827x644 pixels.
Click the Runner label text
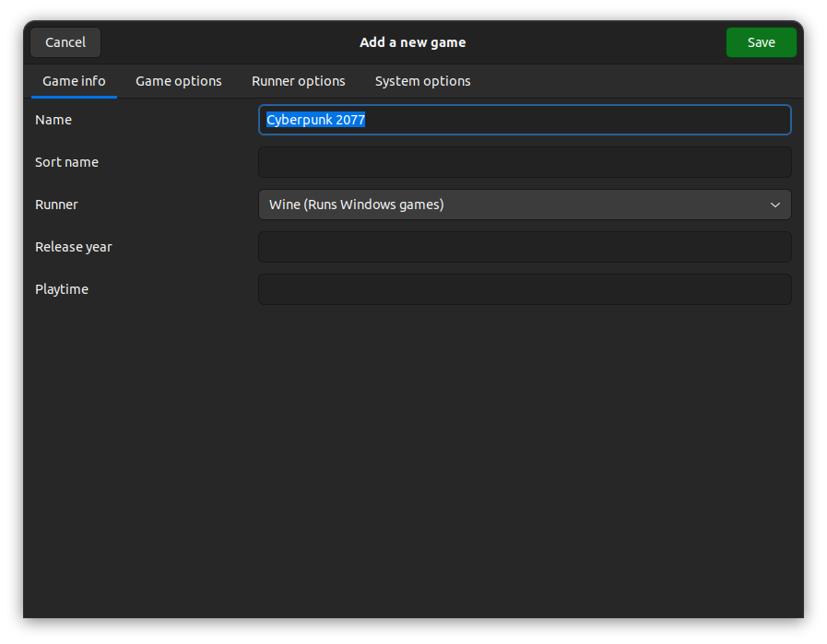click(x=56, y=205)
